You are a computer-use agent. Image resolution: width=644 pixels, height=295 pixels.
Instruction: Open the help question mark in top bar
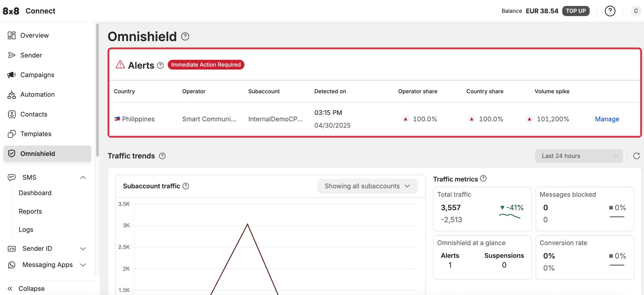[610, 11]
